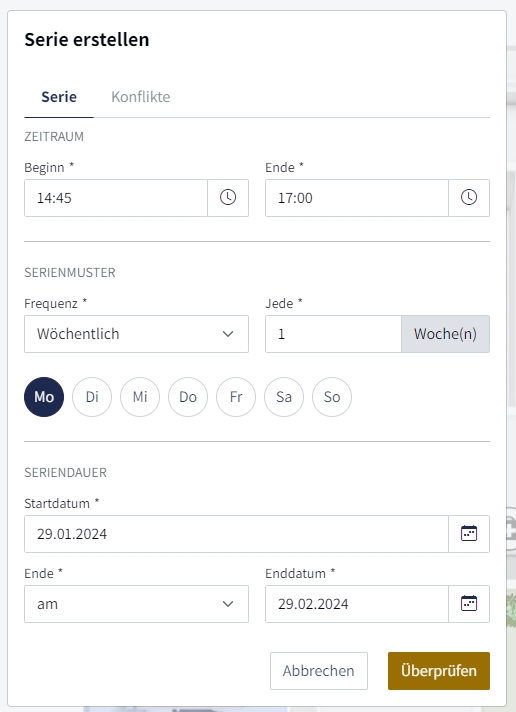The image size is (516, 712).
Task: Open the calendar picker for Enddatum
Action: 469,603
